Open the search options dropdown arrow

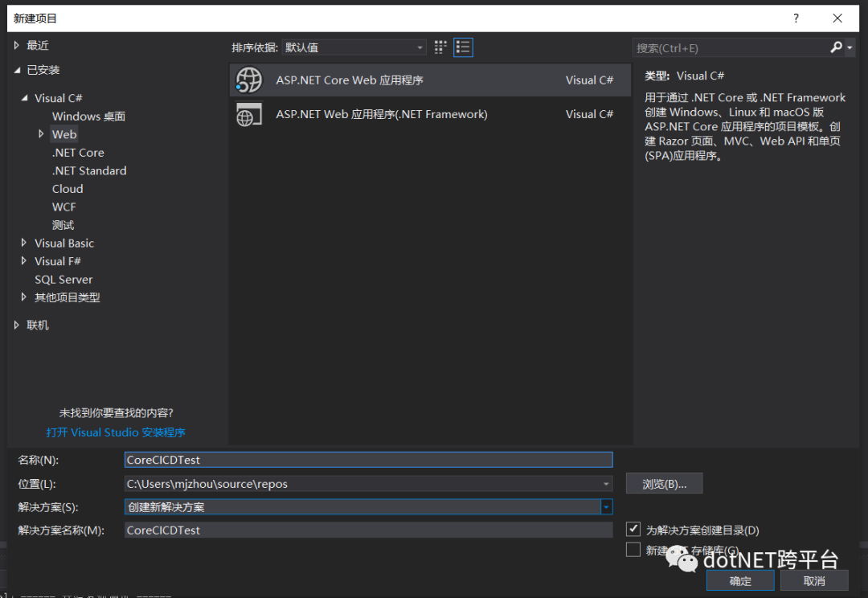pos(850,48)
